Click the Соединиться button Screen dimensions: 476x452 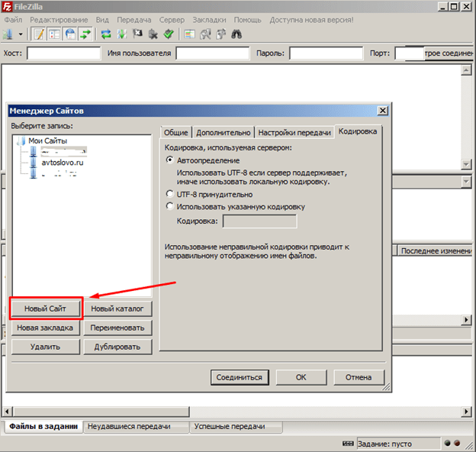240,377
